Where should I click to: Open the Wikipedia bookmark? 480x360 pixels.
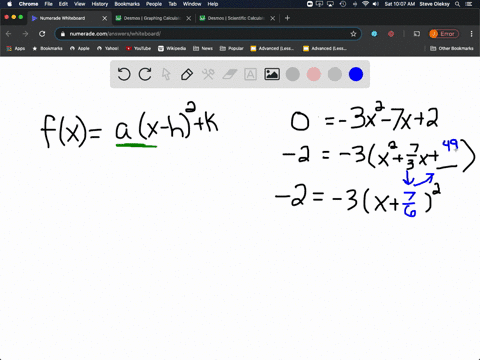point(172,48)
